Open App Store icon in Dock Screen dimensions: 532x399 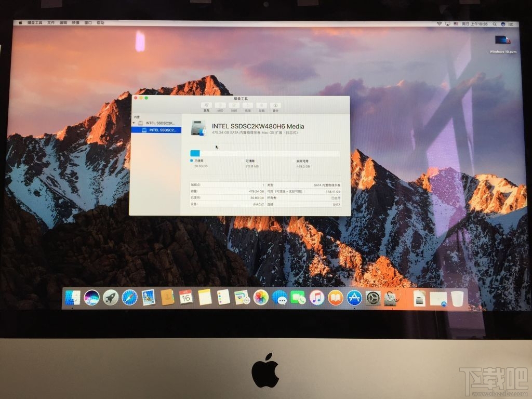point(354,298)
